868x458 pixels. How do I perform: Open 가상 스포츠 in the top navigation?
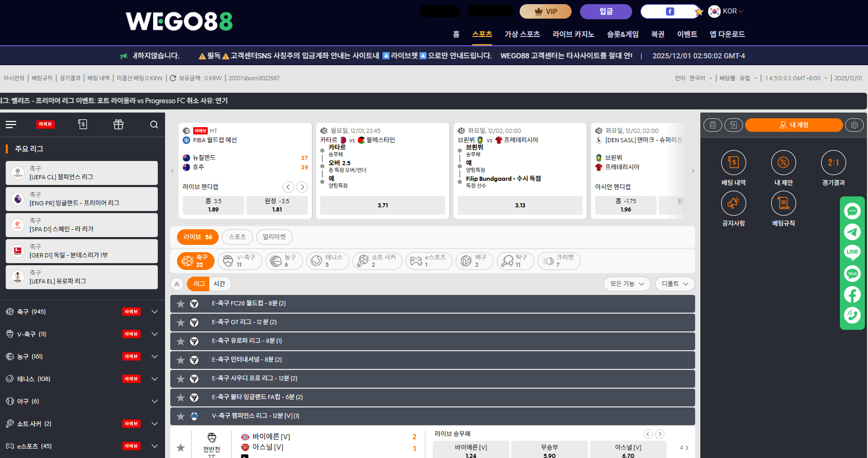[x=522, y=34]
